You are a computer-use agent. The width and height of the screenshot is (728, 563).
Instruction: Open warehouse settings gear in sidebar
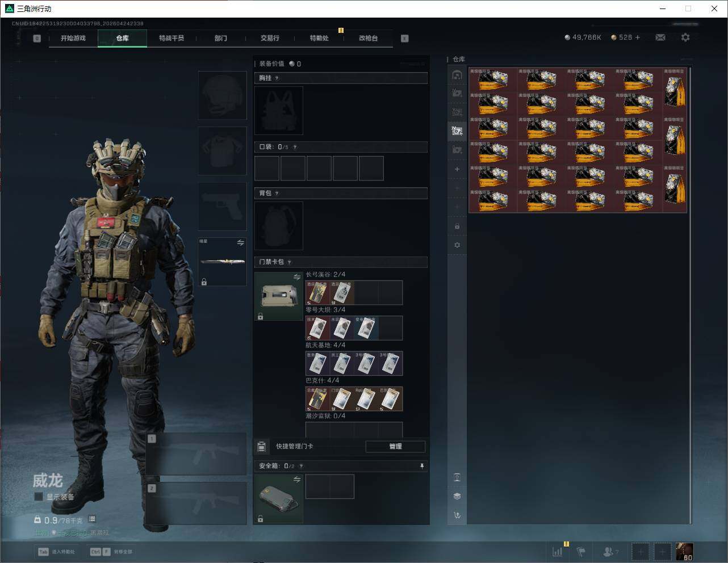click(457, 245)
